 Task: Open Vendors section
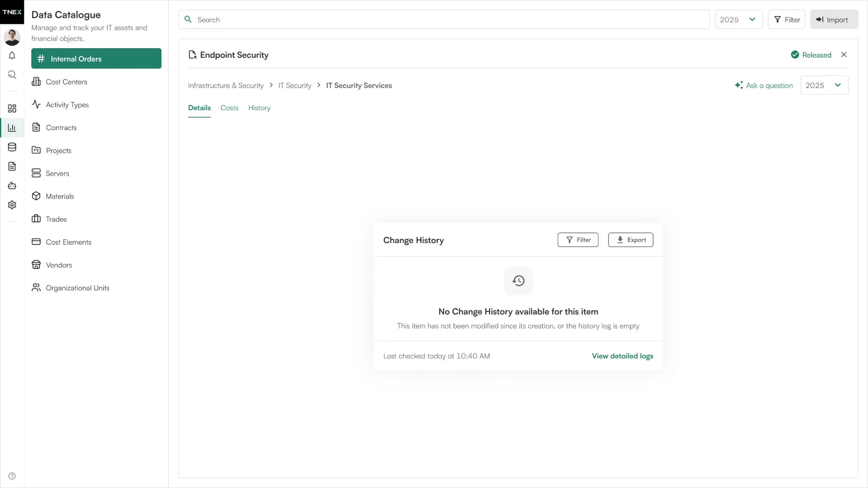click(96, 265)
